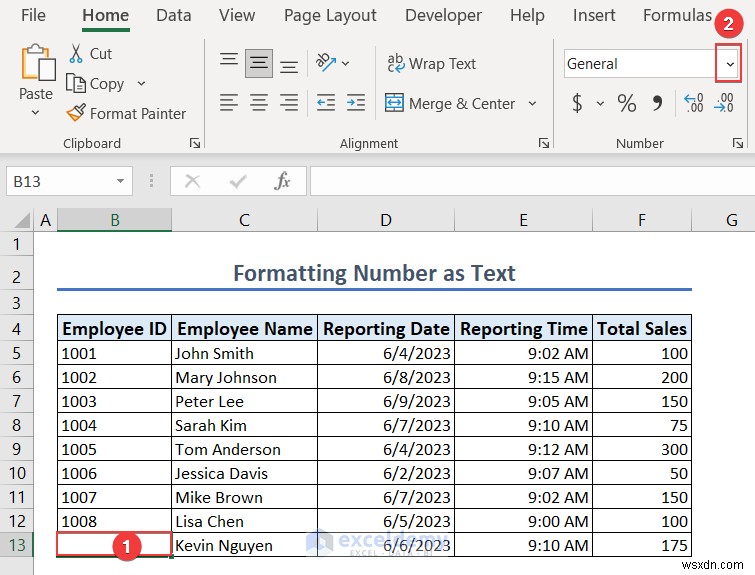This screenshot has height=575, width=755.
Task: Click Decrease Decimal icon
Action: click(x=724, y=103)
